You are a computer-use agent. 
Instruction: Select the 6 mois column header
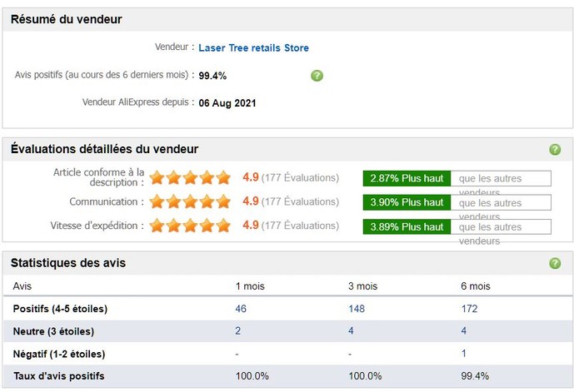(476, 286)
